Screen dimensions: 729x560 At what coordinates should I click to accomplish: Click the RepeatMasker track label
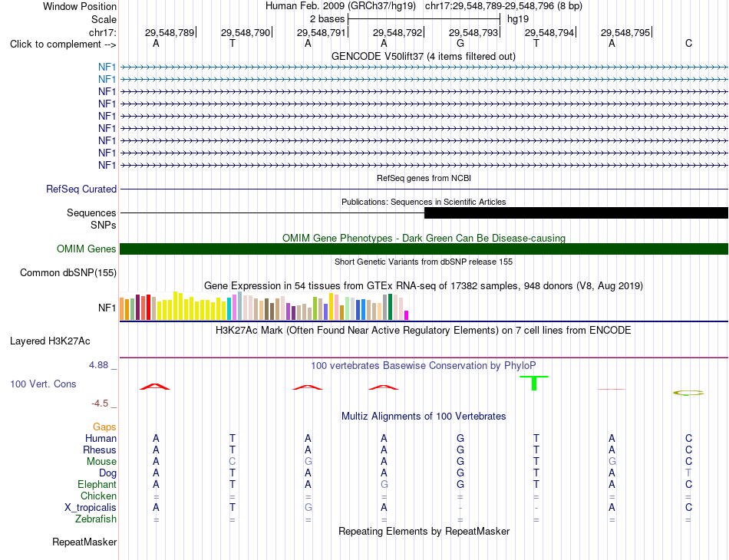pyautogui.click(x=84, y=542)
